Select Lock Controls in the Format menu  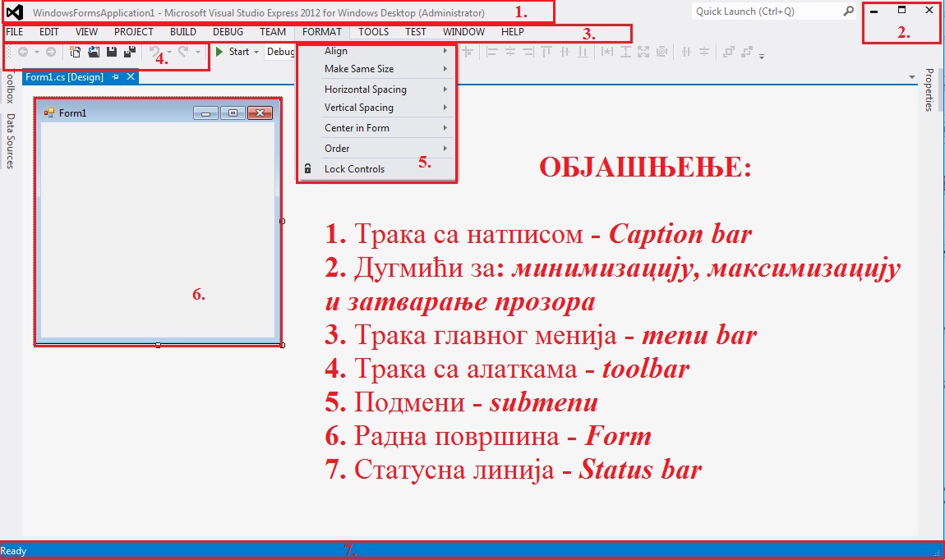[354, 169]
